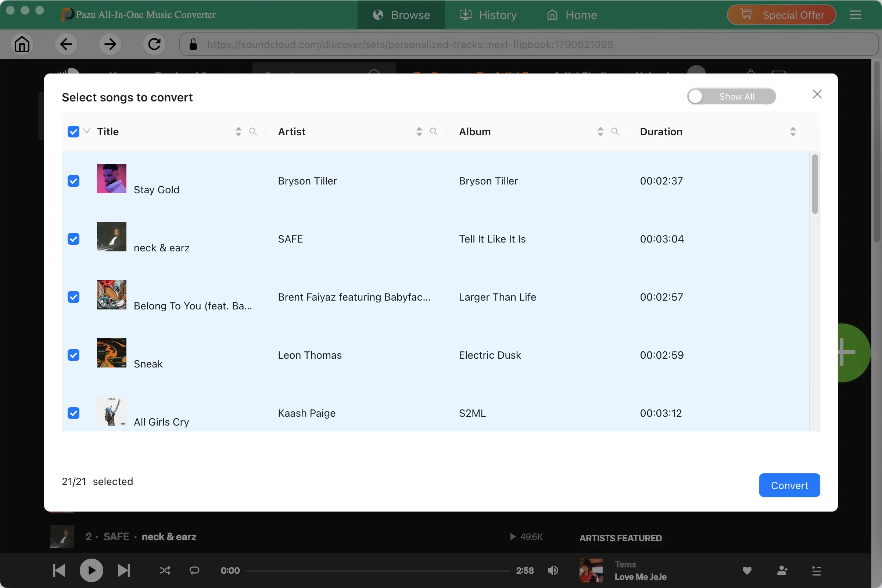The image size is (882, 588).
Task: Switch to the Browse tab
Action: (401, 15)
